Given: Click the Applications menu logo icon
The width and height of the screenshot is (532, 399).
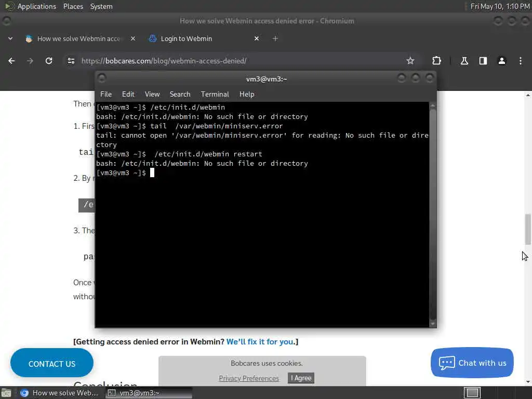Looking at the screenshot, I should pyautogui.click(x=9, y=6).
